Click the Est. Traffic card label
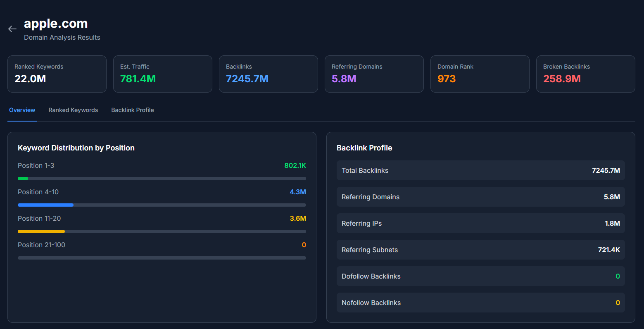 coord(135,67)
